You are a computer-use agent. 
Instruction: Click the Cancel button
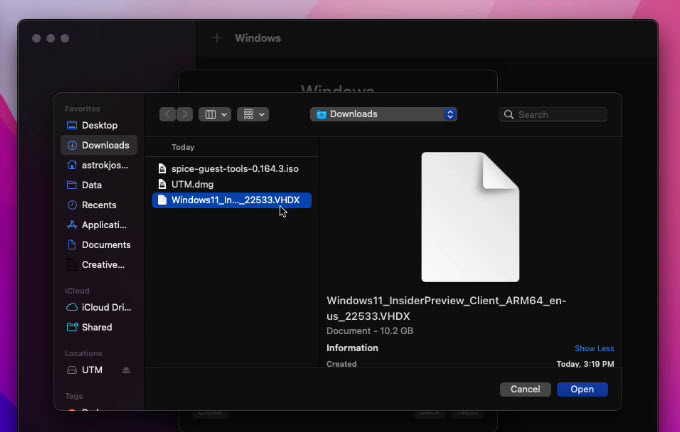point(525,389)
